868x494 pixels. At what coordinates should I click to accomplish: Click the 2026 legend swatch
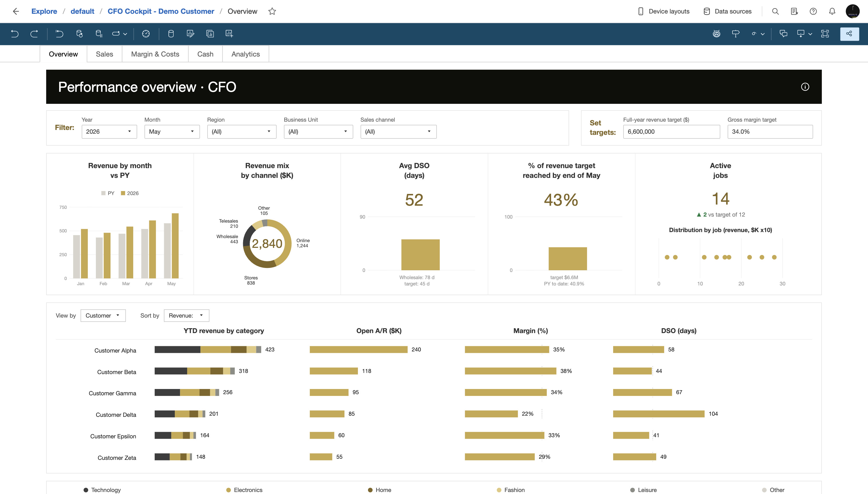click(123, 193)
